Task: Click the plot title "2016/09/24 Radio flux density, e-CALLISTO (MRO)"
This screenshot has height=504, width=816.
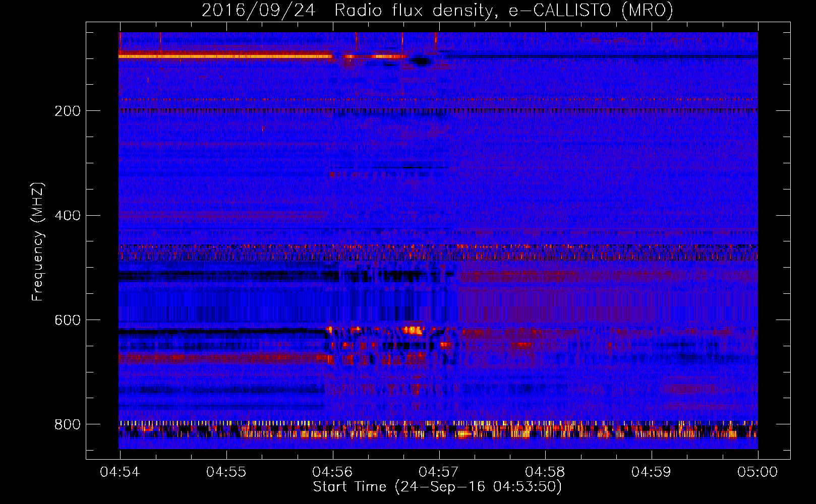Action: point(437,11)
